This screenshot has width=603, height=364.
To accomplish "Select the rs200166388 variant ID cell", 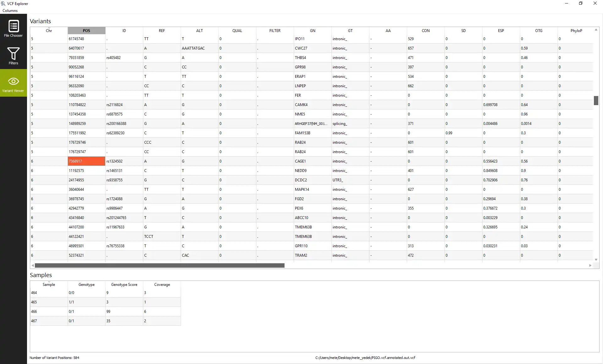I will point(117,124).
